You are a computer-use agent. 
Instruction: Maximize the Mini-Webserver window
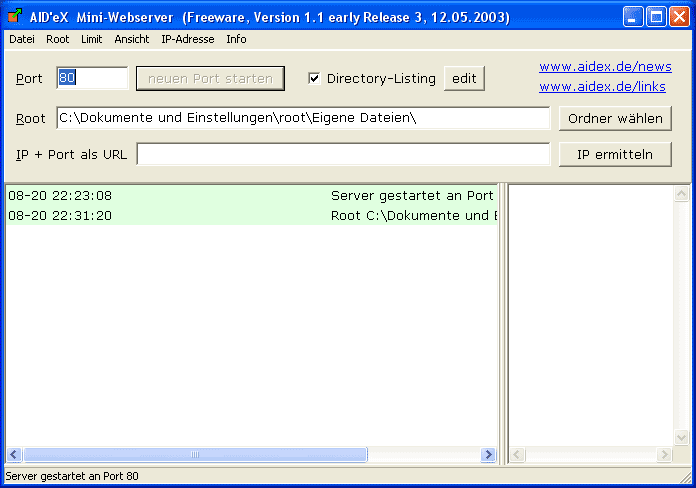[x=656, y=17]
